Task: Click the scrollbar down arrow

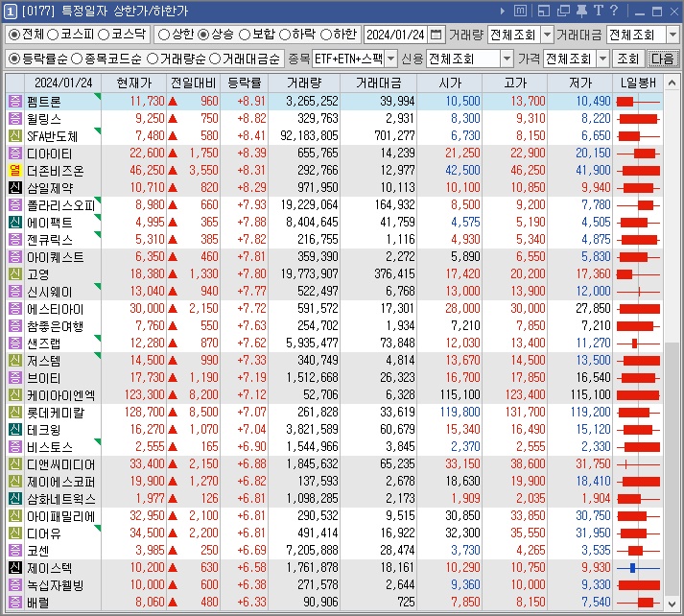Action: pos(672,604)
